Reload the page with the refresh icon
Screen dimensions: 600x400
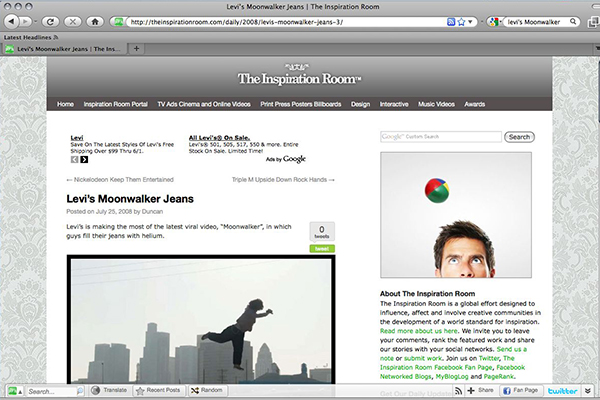(x=50, y=22)
